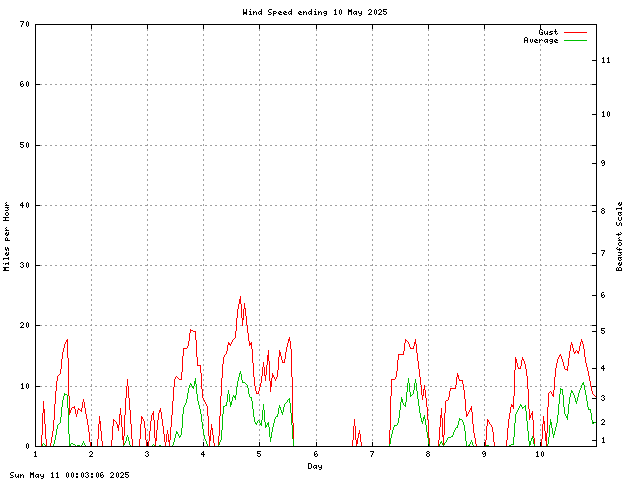Image resolution: width=640 pixels, height=480 pixels.
Task: Click Beaufort scale value 3
Action: click(604, 398)
